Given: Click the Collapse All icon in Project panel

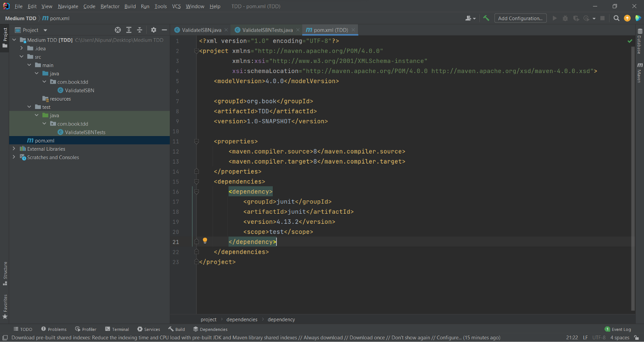Looking at the screenshot, I should 140,30.
